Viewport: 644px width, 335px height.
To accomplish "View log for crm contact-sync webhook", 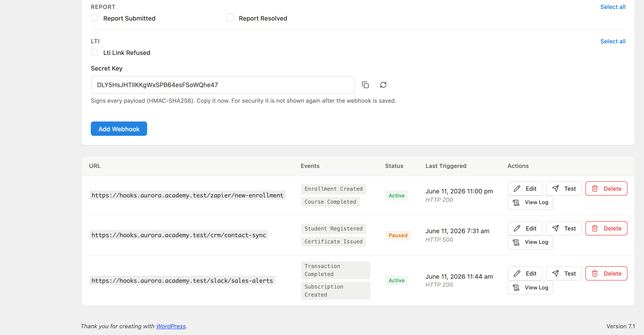I will 530,242.
